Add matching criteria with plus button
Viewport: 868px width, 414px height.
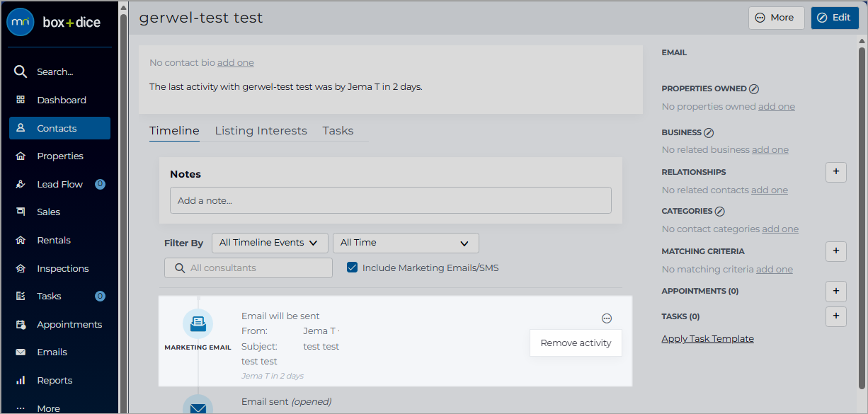click(836, 251)
